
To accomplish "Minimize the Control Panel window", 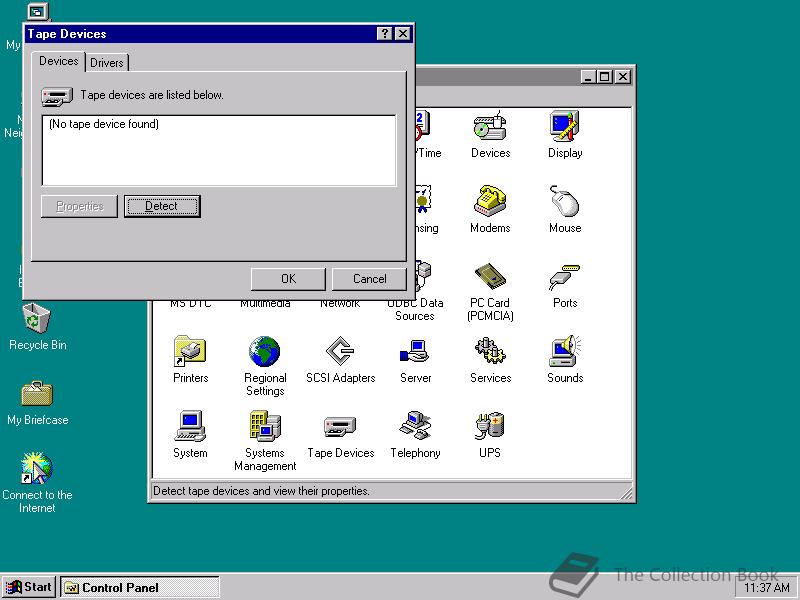I will click(x=588, y=77).
